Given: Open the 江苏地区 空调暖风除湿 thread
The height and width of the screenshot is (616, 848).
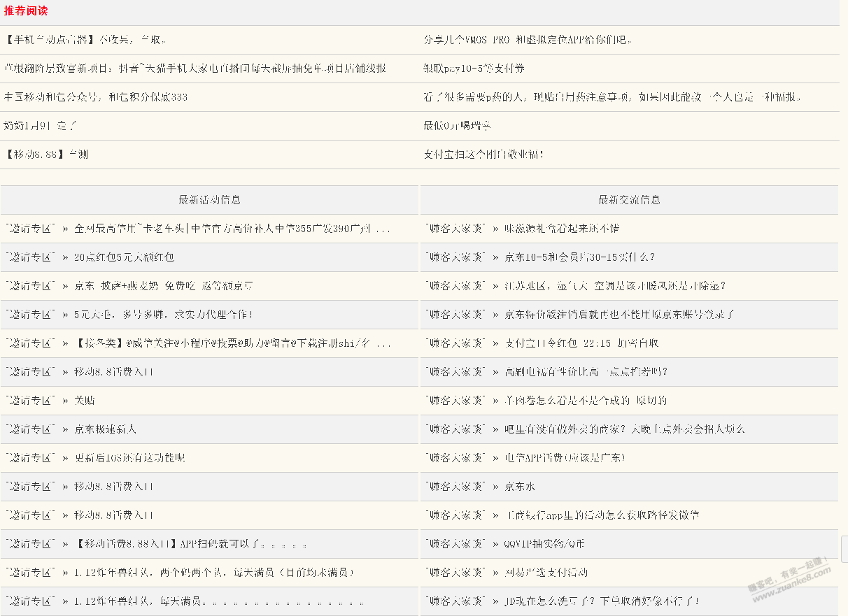Looking at the screenshot, I should pos(615,286).
